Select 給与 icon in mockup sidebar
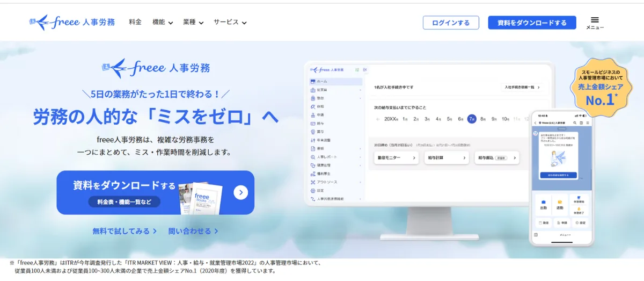The width and height of the screenshot is (644, 281). click(x=313, y=123)
